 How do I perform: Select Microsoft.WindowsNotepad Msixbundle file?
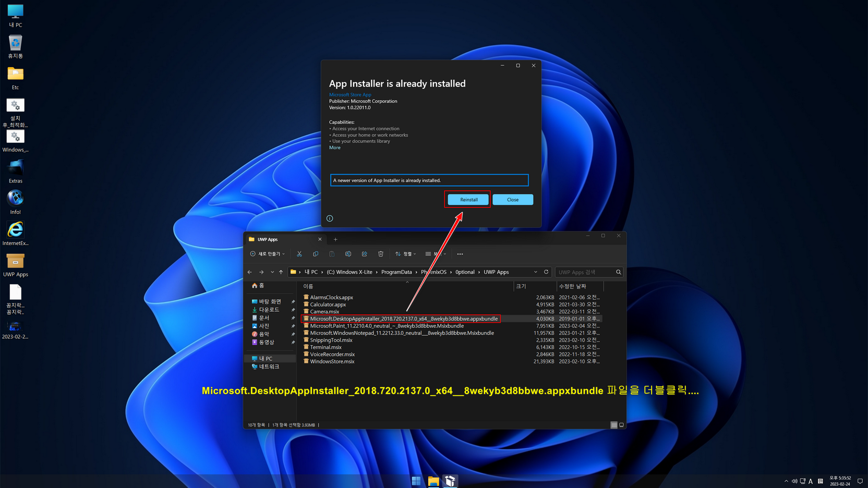point(402,333)
